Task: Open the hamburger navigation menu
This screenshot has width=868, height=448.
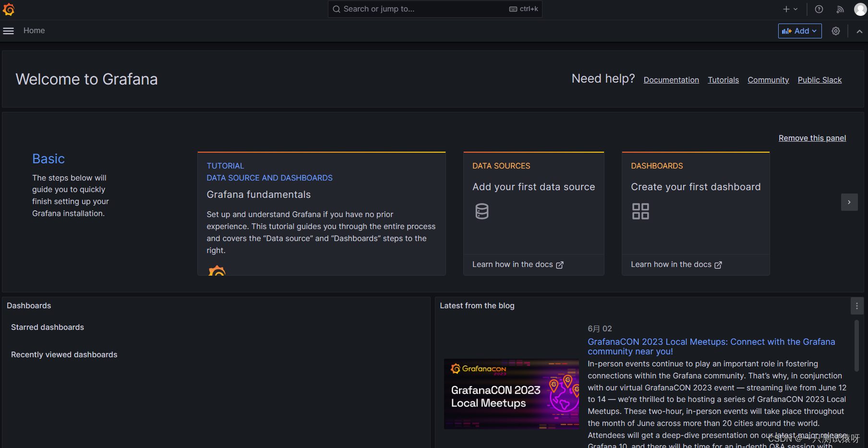Action: click(x=8, y=30)
